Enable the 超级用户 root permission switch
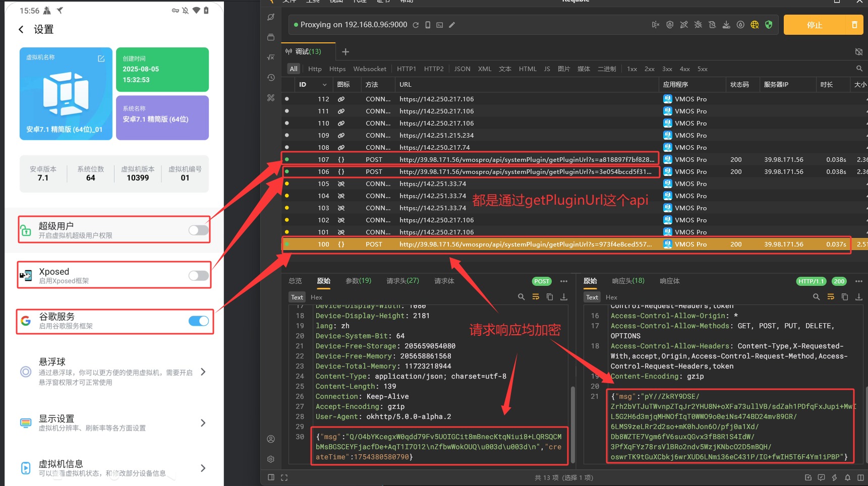868x486 pixels. [198, 230]
